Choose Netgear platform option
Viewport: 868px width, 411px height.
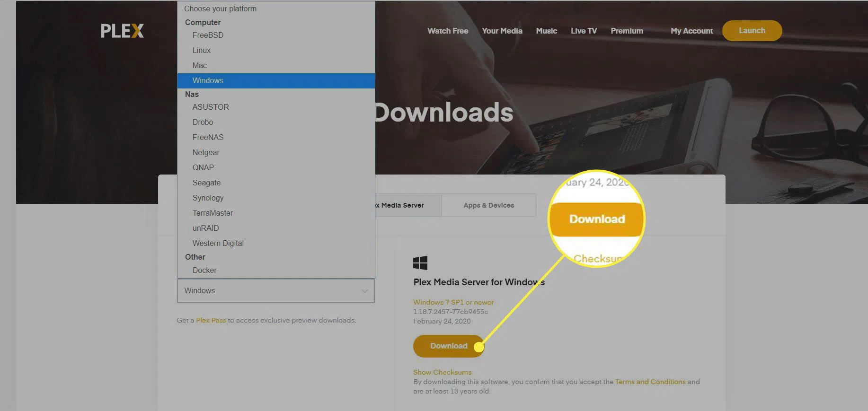[x=276, y=152]
